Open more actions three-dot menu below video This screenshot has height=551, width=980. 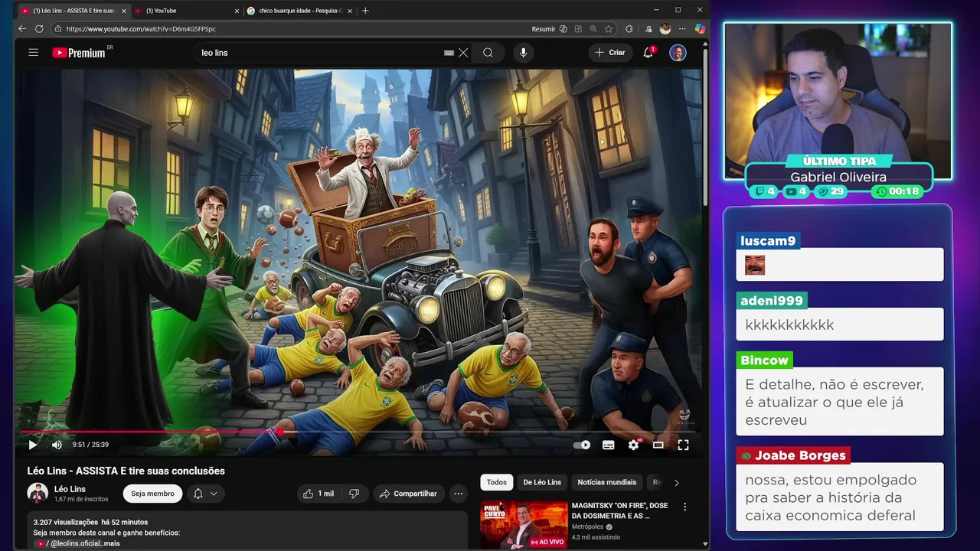click(458, 494)
